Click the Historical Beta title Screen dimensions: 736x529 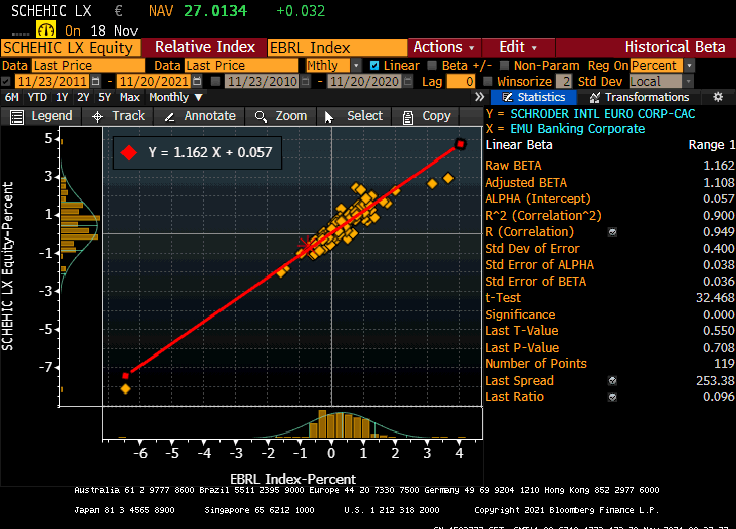pos(675,47)
